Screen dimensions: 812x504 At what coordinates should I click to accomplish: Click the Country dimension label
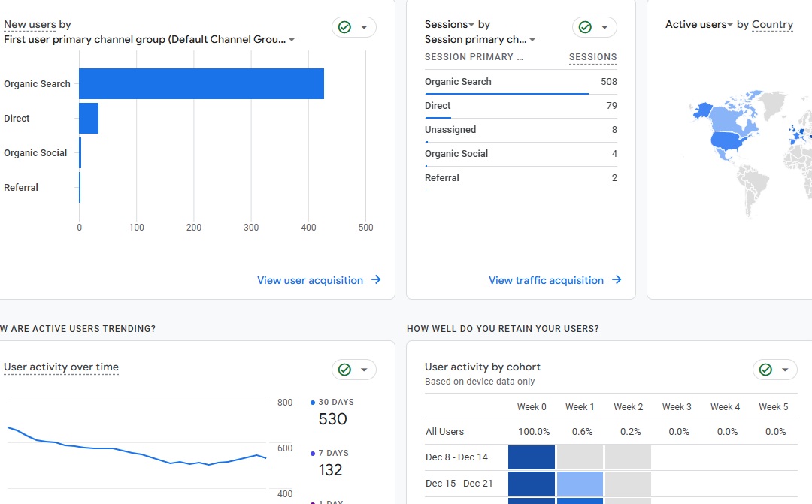coord(772,25)
